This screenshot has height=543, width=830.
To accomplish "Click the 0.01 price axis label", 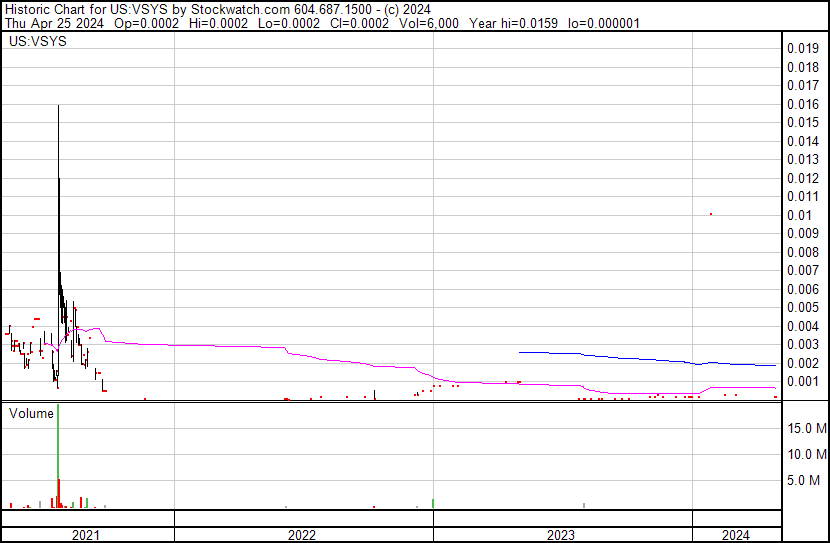I will 798,215.
